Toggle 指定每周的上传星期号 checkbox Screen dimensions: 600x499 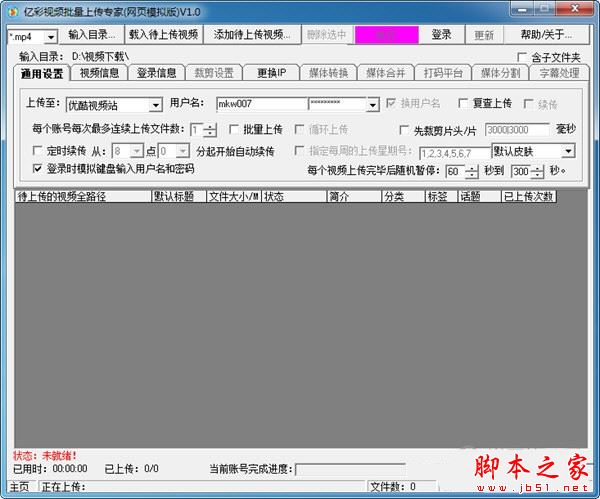click(299, 150)
